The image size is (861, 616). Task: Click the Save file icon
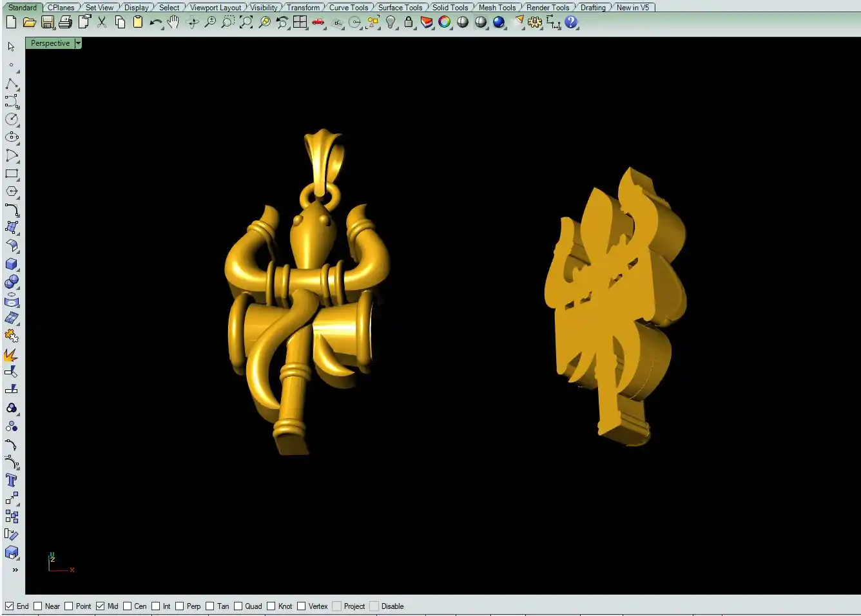pyautogui.click(x=48, y=23)
